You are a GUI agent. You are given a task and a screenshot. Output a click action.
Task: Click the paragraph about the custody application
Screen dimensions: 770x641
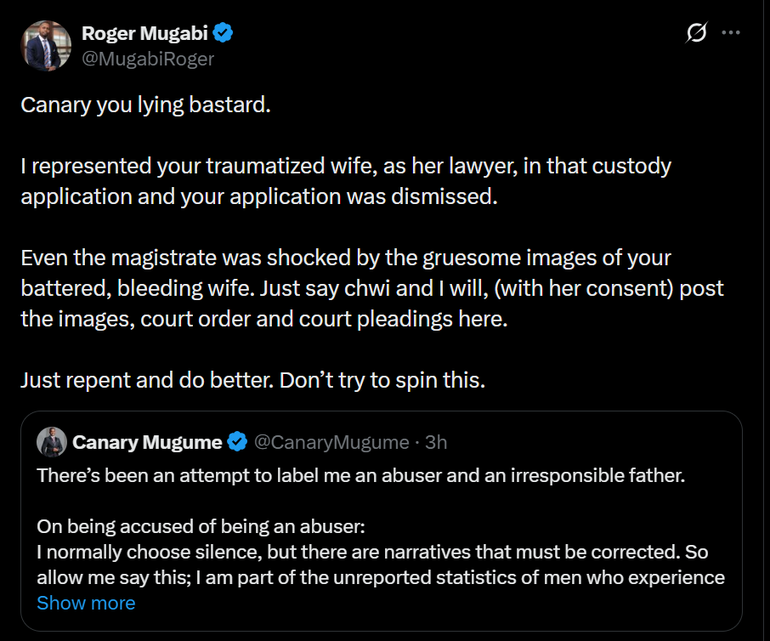[x=345, y=181]
